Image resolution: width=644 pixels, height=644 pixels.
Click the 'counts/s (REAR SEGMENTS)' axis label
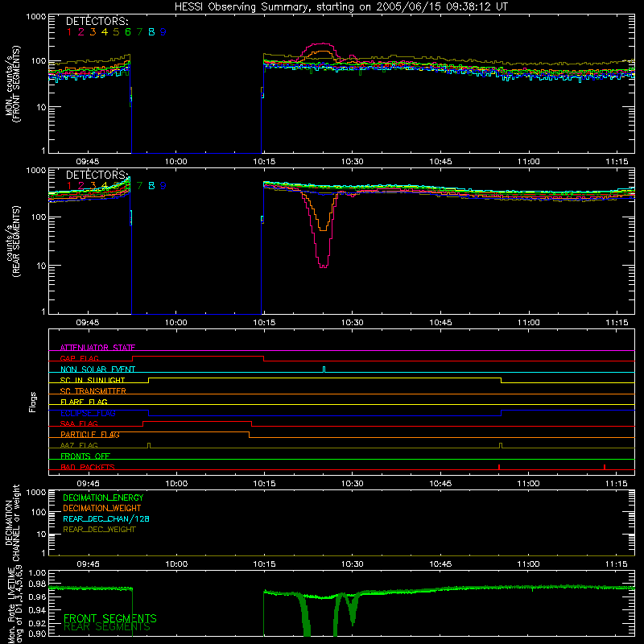[x=13, y=242]
